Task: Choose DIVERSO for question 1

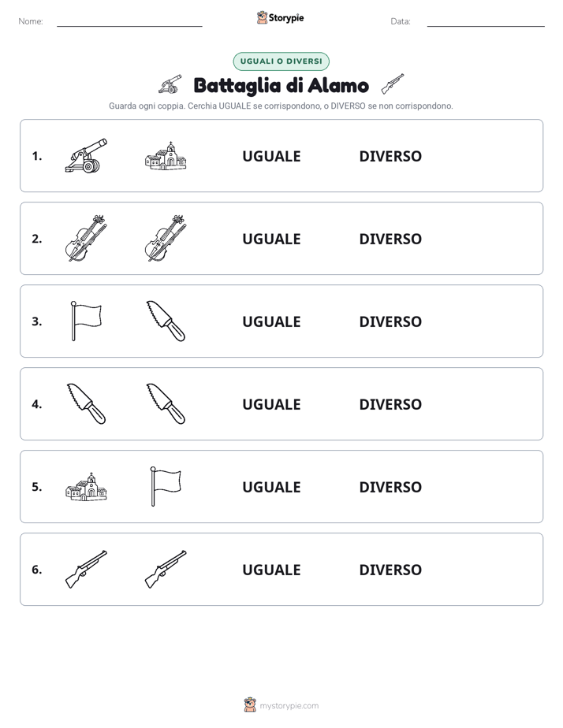Action: point(390,156)
